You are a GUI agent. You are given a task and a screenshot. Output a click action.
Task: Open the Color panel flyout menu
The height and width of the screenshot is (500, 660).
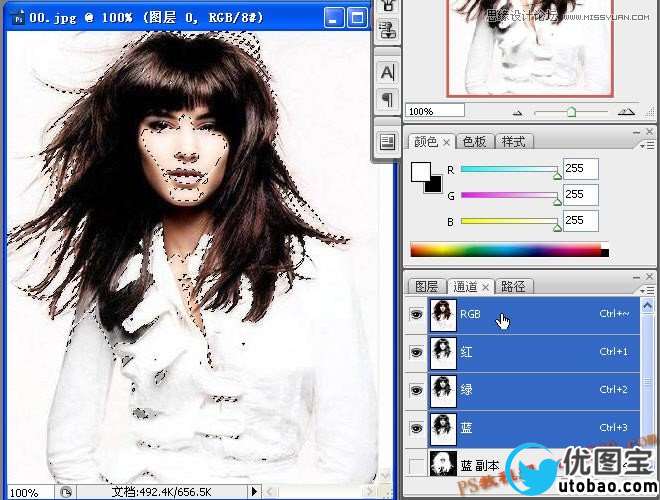tap(647, 146)
